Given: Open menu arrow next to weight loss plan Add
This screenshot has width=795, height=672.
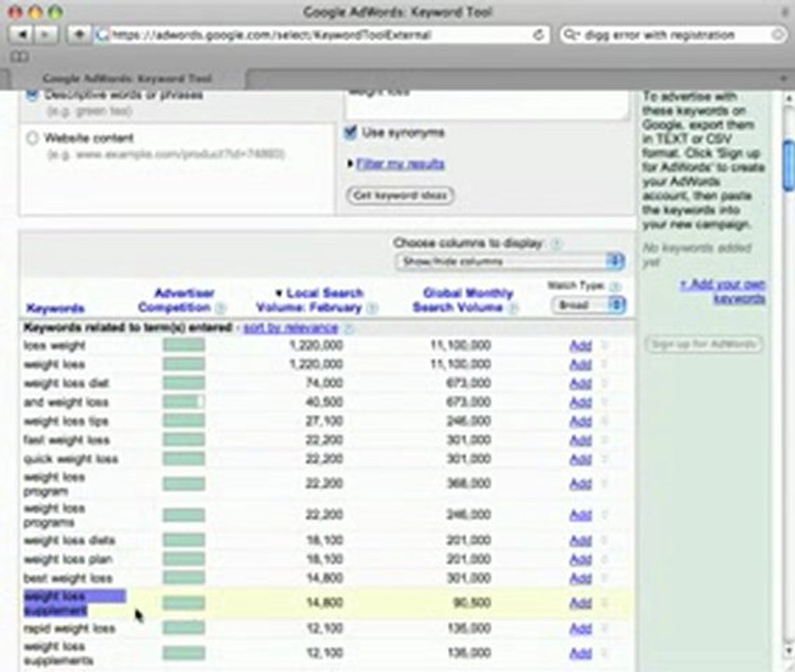Looking at the screenshot, I should coord(604,559).
